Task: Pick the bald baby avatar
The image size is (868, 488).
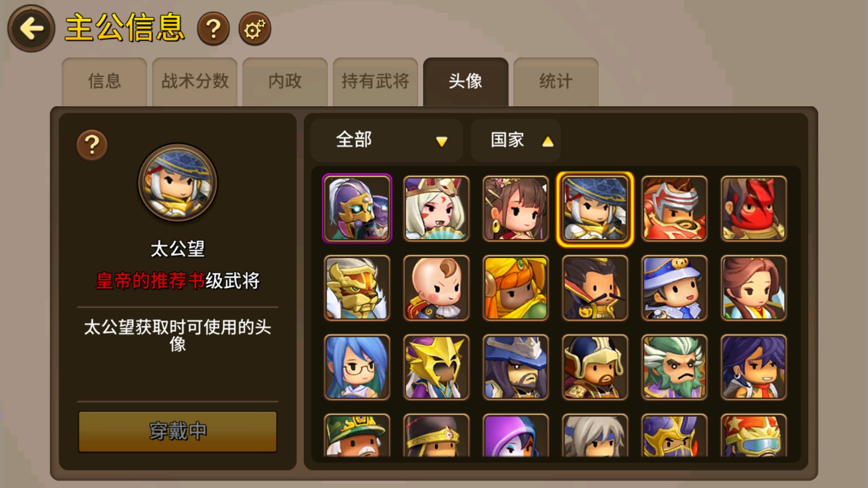Action: [436, 288]
